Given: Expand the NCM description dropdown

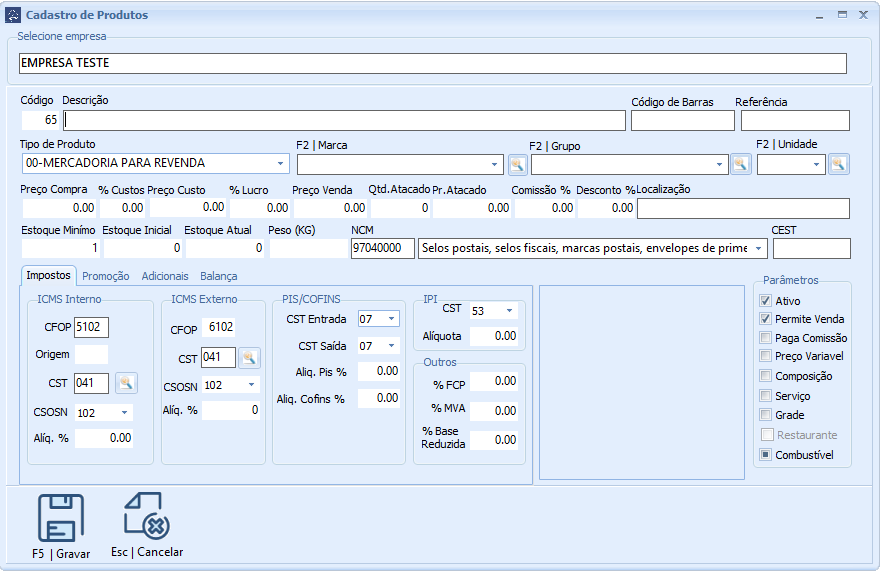Looking at the screenshot, I should click(758, 248).
